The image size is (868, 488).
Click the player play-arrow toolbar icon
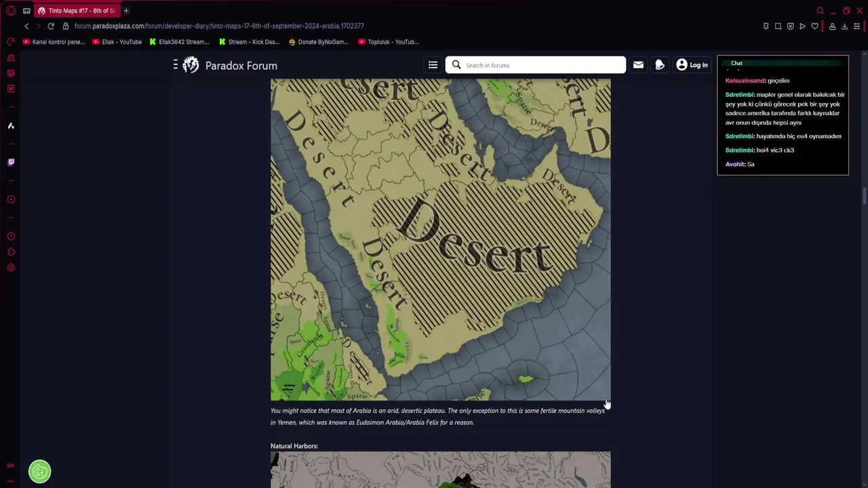802,26
